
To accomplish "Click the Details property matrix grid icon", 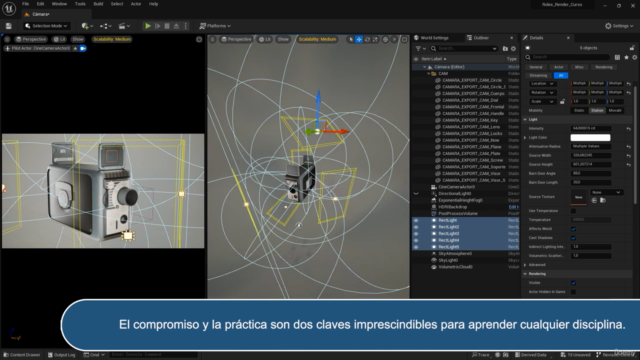I will point(618,57).
